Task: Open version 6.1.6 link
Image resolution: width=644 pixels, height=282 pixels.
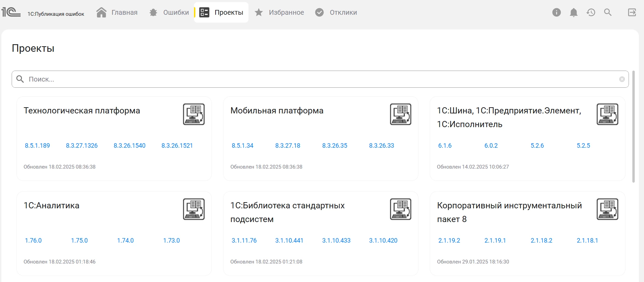Action: pos(445,146)
